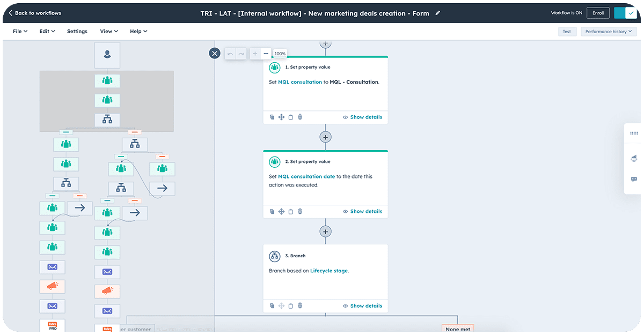Image resolution: width=644 pixels, height=335 pixels.
Task: Toggle the Workflow is ON switch
Action: [625, 13]
